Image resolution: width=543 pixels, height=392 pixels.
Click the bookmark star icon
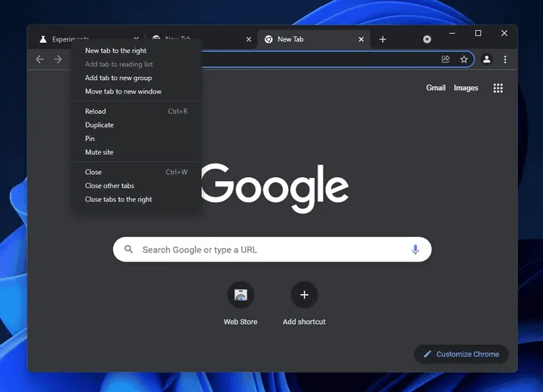tap(464, 60)
